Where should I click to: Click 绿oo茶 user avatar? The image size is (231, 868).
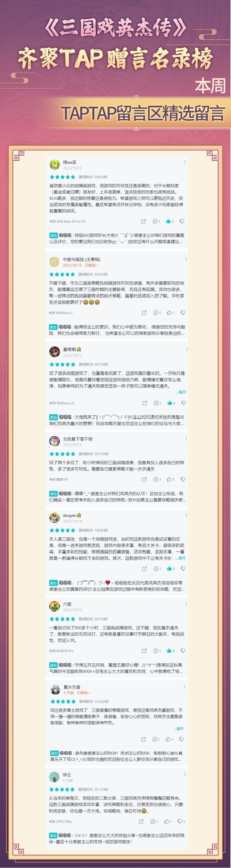pos(55,164)
